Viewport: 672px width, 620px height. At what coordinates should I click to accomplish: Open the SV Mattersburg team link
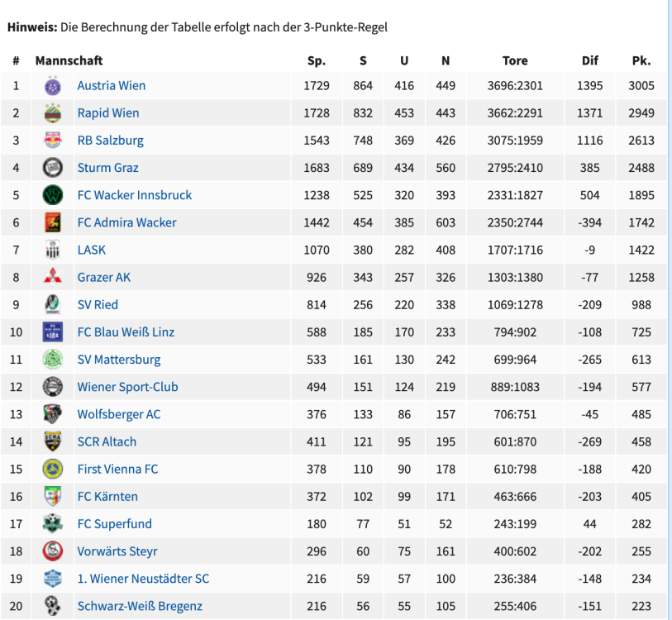click(x=119, y=360)
